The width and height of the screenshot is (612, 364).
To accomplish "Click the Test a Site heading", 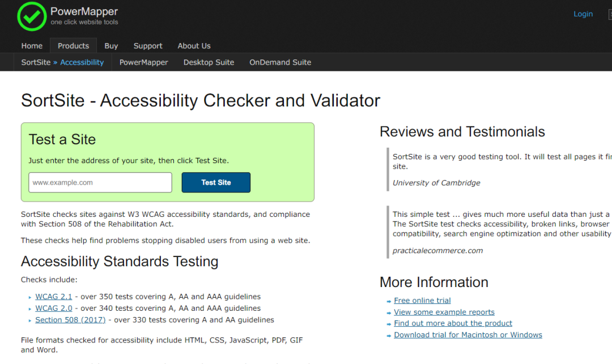I will tap(62, 139).
